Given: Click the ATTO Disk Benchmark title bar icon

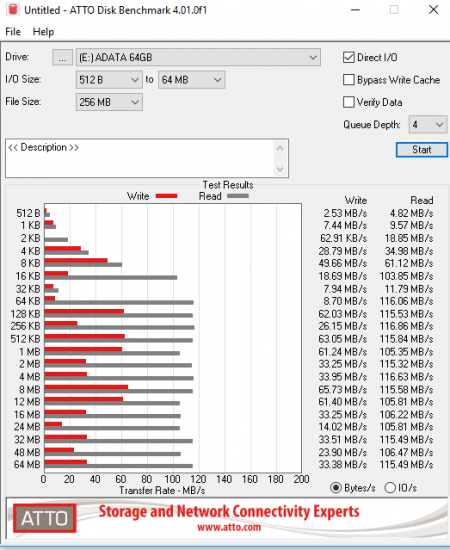Looking at the screenshot, I should point(13,9).
